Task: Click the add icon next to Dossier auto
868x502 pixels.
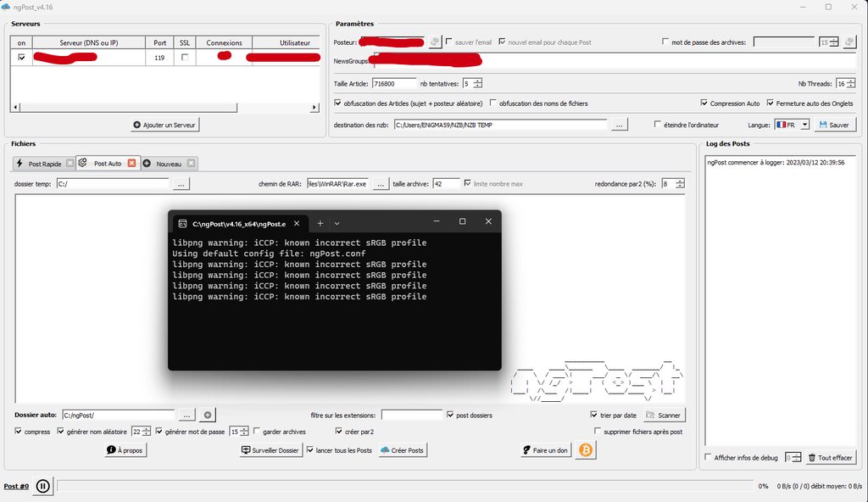Action: [x=207, y=415]
